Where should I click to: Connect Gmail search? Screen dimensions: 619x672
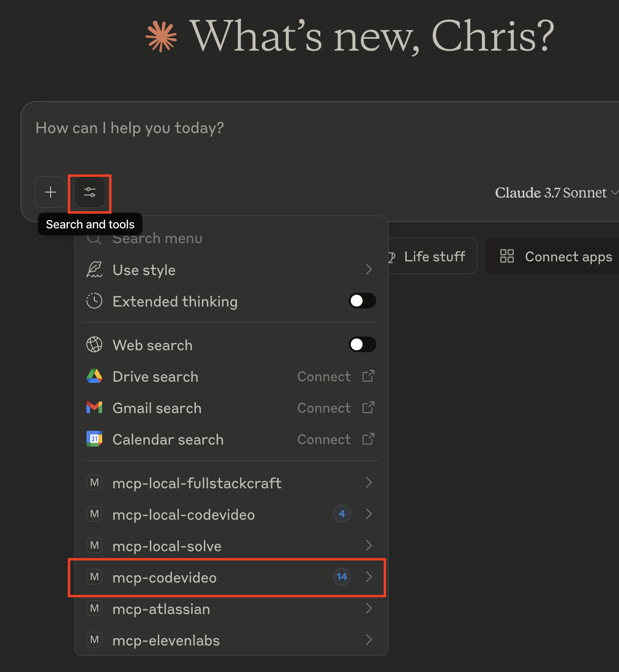[324, 408]
